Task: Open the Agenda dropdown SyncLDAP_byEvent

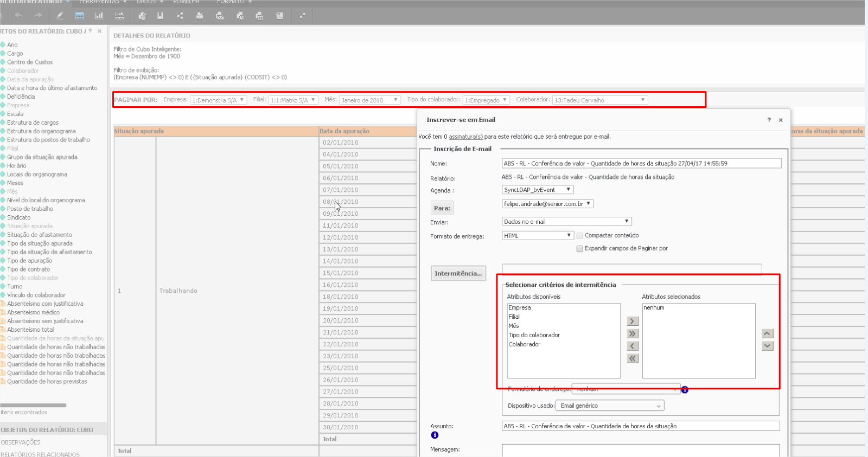Action: coord(537,190)
